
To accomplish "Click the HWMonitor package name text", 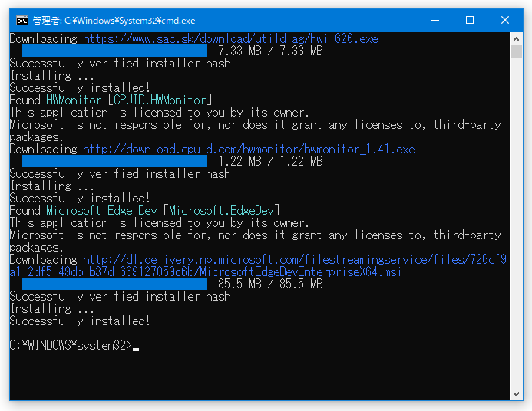I will [x=74, y=100].
